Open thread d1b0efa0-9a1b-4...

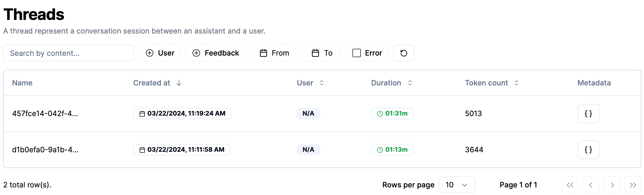click(x=45, y=150)
